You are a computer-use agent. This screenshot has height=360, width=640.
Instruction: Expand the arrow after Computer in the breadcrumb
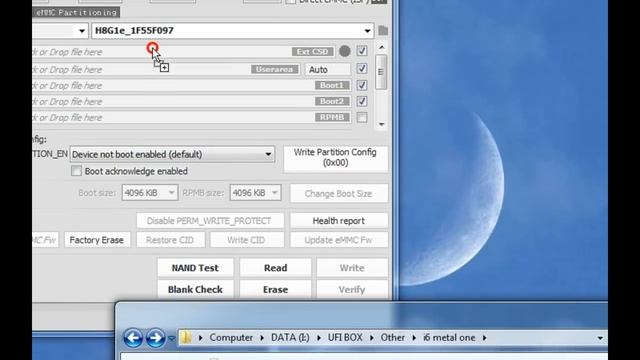(x=262, y=338)
